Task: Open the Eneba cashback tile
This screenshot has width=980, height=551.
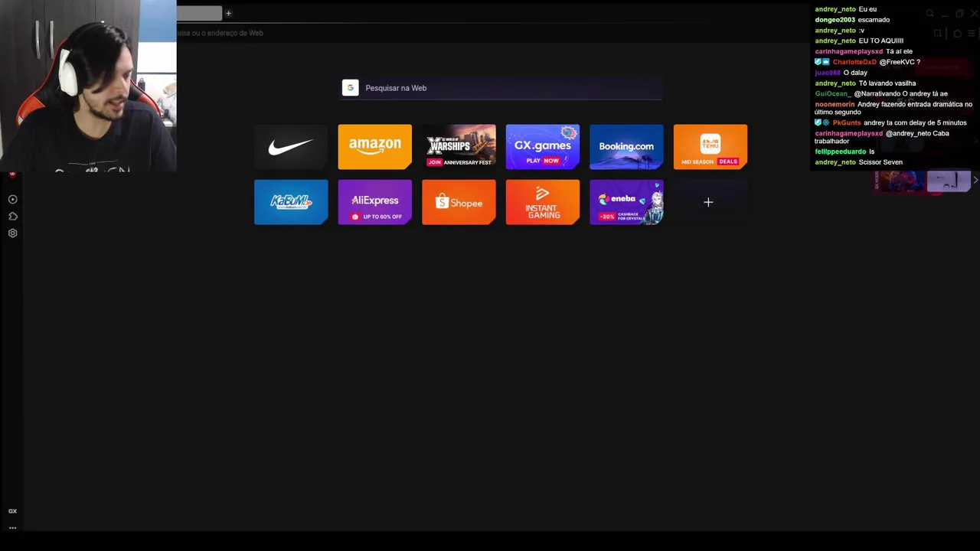Action: coord(626,202)
